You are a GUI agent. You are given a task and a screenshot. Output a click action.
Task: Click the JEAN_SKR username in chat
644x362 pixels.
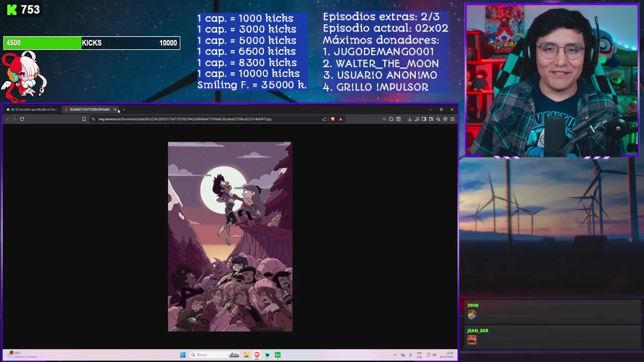click(477, 330)
